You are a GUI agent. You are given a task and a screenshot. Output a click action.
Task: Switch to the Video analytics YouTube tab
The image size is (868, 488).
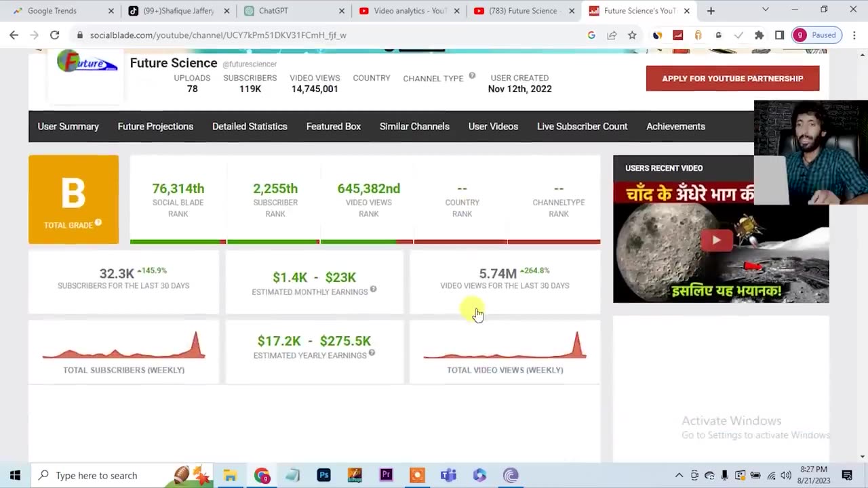(x=410, y=11)
